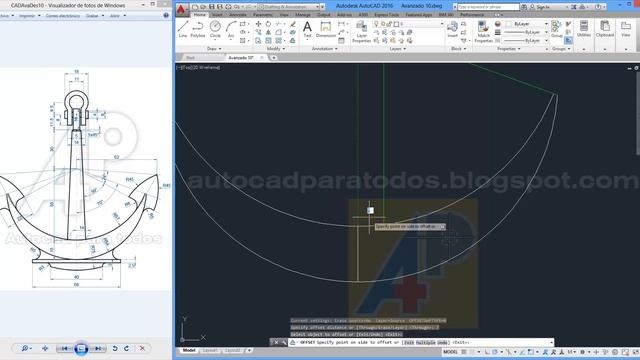
Task: Open ByLayer object color dropdown swatch
Action: 526,24
